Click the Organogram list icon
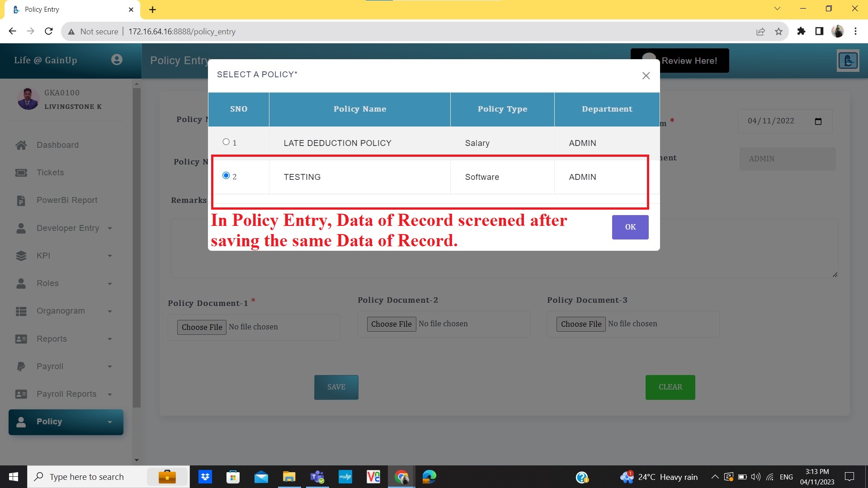 tap(21, 311)
